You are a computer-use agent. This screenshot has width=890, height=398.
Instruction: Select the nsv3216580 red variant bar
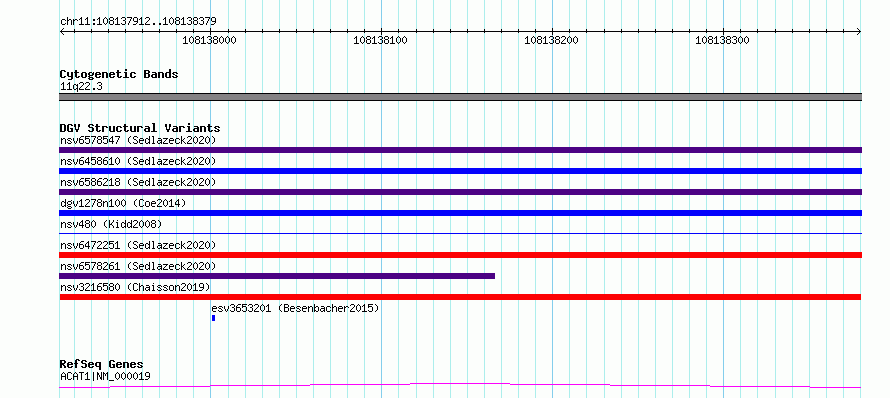click(x=460, y=297)
